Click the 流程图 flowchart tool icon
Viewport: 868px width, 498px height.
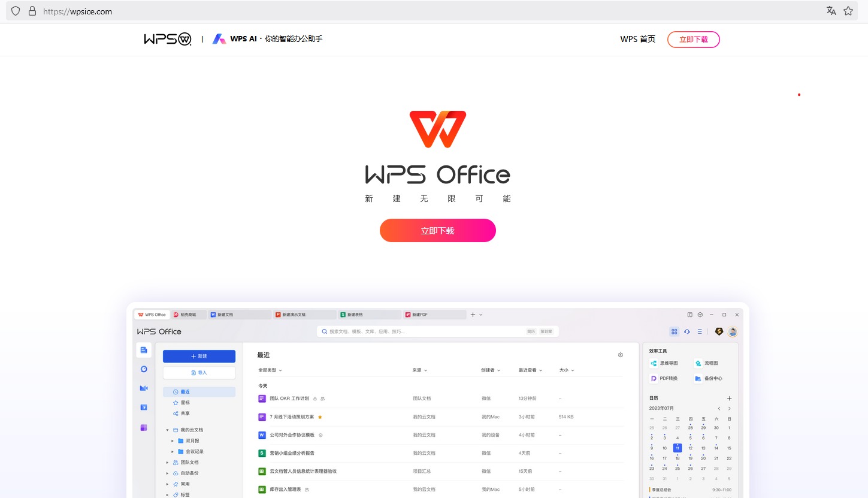tap(698, 363)
